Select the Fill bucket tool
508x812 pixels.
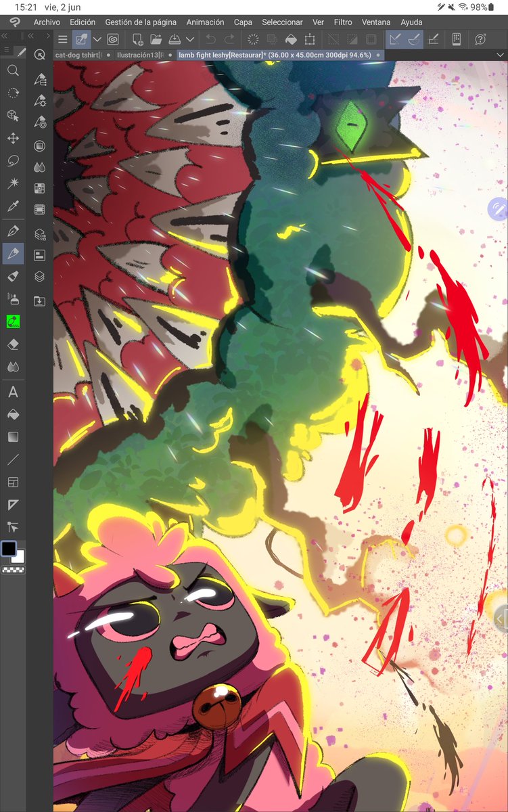pos(13,414)
